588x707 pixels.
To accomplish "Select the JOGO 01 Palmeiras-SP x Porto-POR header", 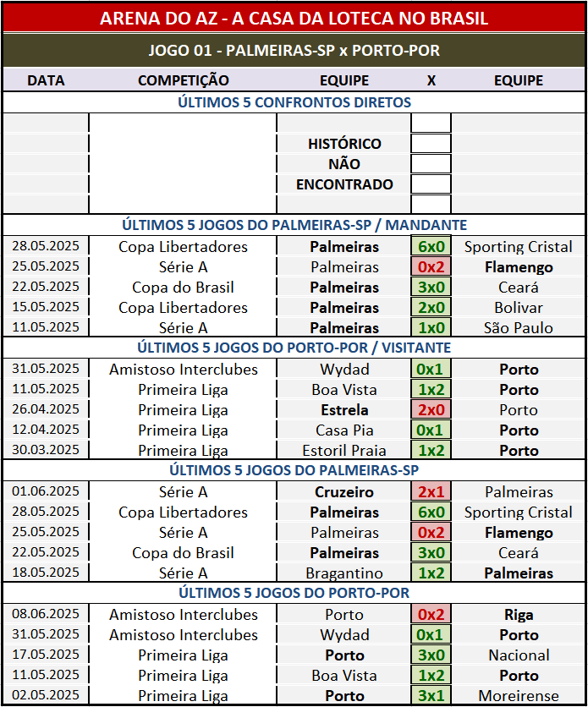I will [x=294, y=51].
